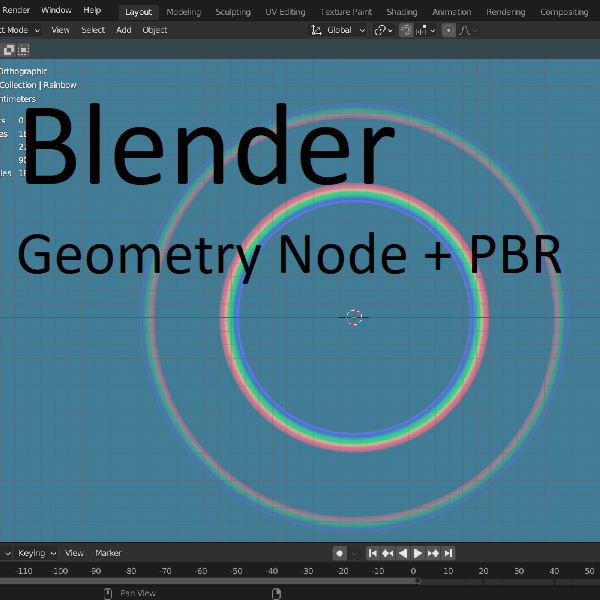Switch to the Layout workspace tab
This screenshot has height=600, width=600.
pyautogui.click(x=139, y=12)
